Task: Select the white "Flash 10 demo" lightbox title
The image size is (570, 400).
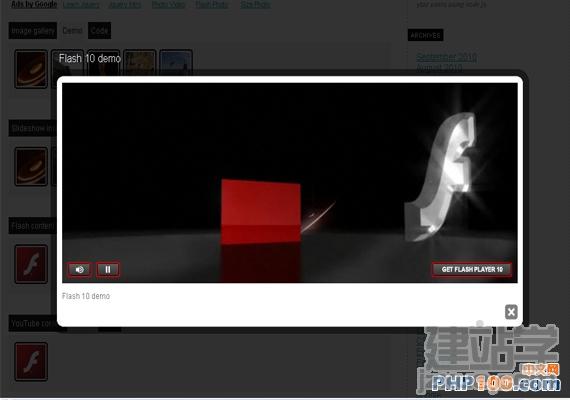Action: coord(89,59)
